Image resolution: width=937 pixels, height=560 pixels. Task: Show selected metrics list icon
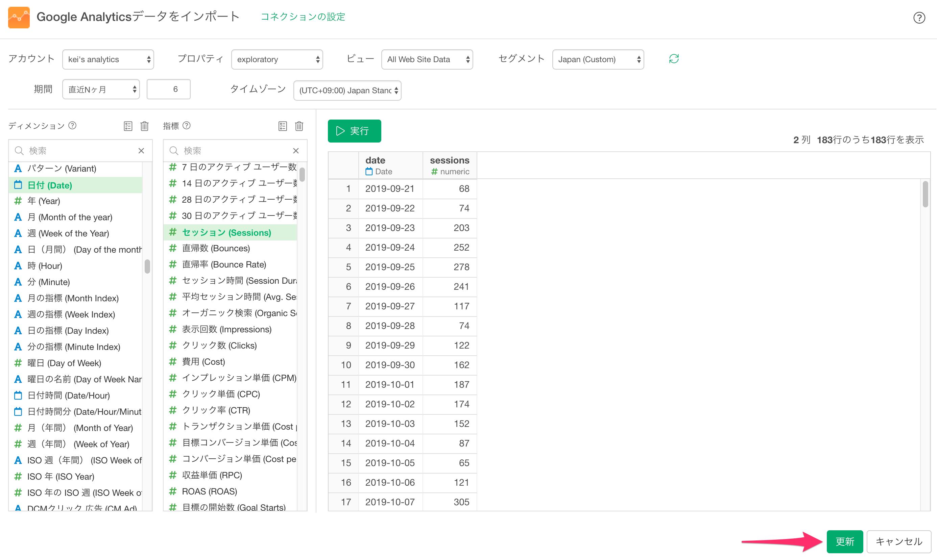pyautogui.click(x=283, y=126)
